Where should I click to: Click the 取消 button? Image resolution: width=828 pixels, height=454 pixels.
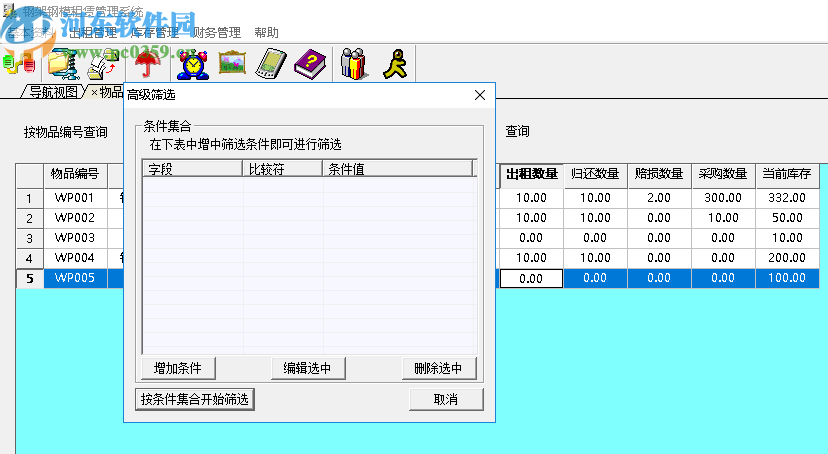pos(446,399)
